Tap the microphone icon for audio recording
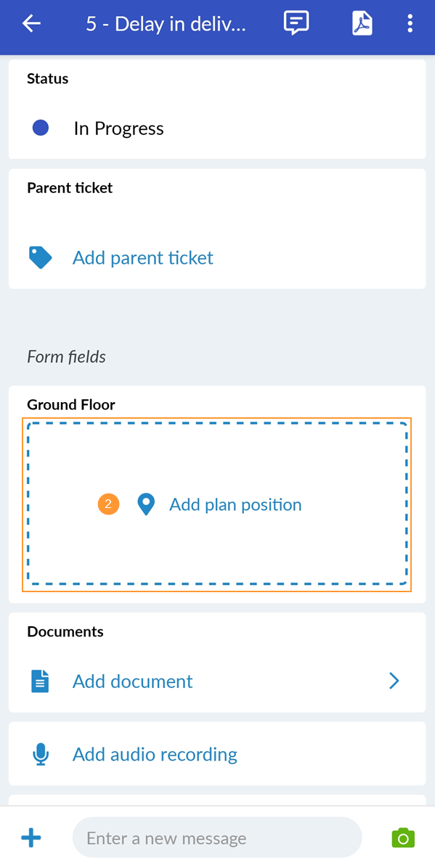Screen dimensions: 435x868 [41, 754]
